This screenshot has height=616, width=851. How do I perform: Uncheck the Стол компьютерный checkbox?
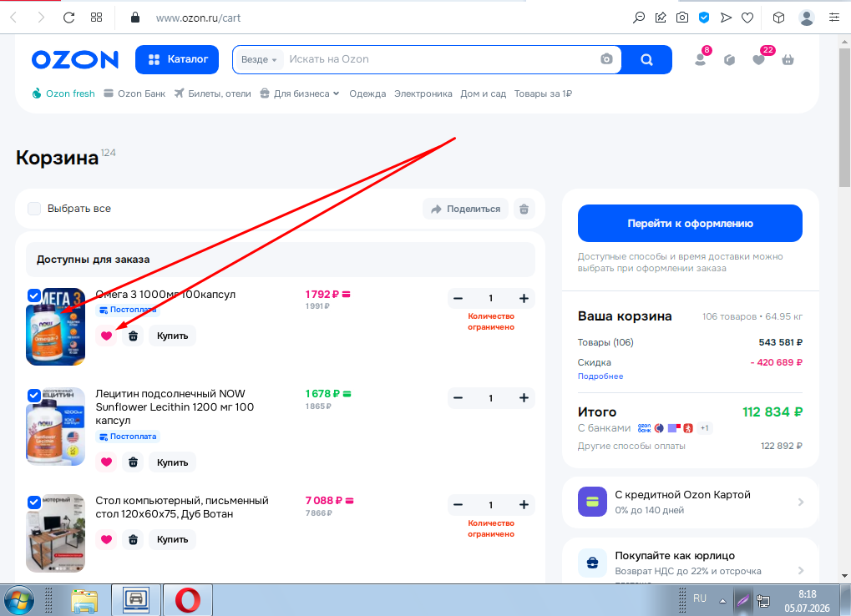(x=33, y=502)
